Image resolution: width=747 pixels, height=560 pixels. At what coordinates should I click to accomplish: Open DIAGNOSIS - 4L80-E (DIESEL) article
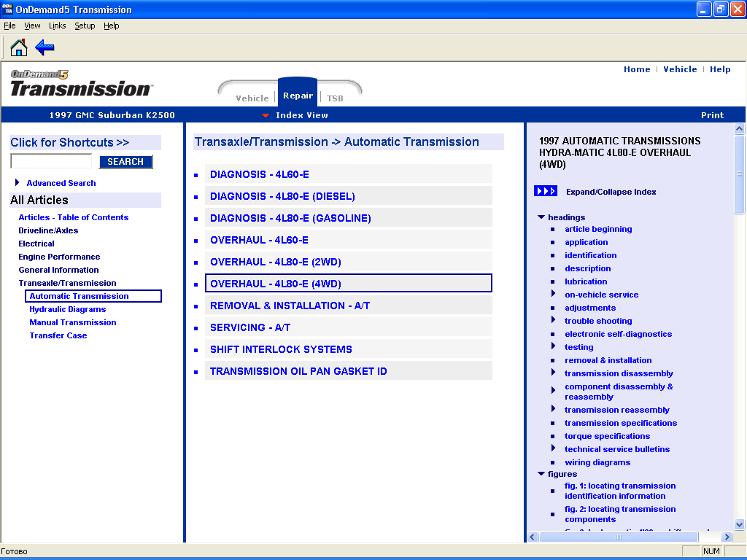point(348,196)
